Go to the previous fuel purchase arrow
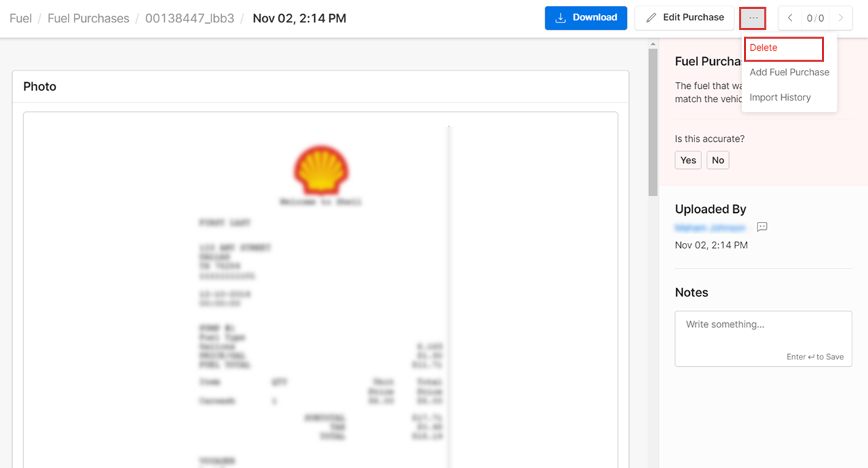 (790, 18)
